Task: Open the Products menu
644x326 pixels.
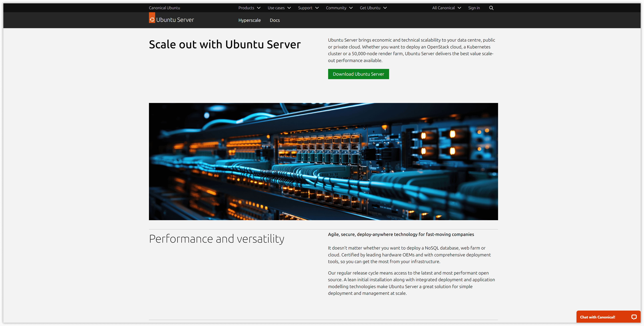Action: click(249, 8)
